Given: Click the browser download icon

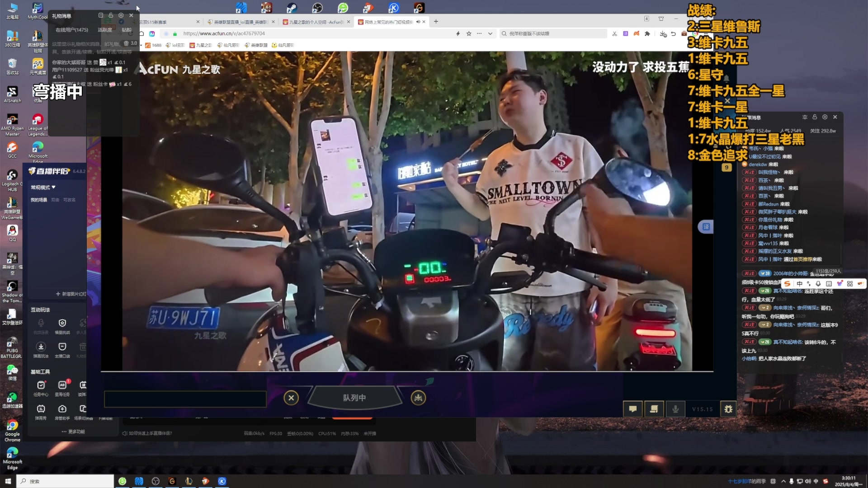Looking at the screenshot, I should click(x=663, y=34).
